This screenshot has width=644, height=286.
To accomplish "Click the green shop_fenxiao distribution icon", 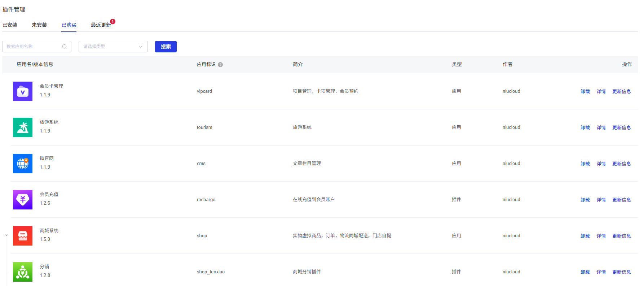I will (23, 272).
